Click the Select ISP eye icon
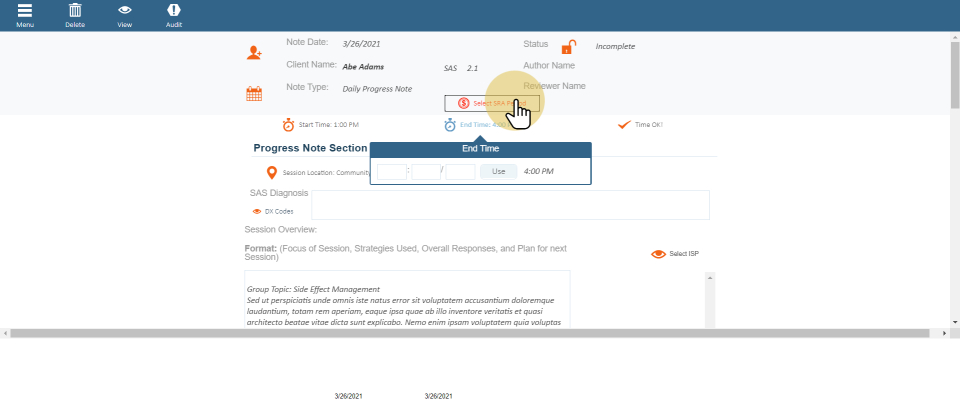Screen dimensions: 960x410 (x=658, y=254)
